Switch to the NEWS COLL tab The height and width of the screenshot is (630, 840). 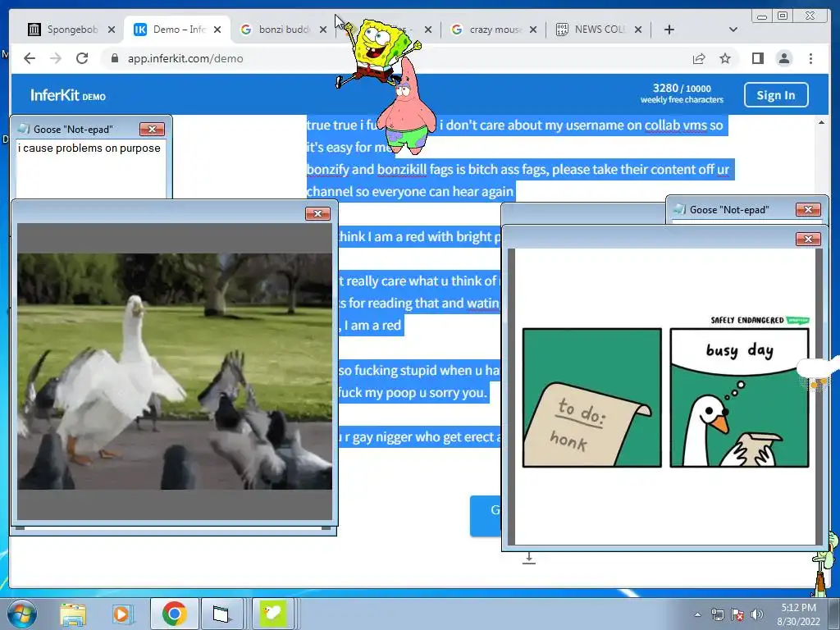tap(599, 30)
